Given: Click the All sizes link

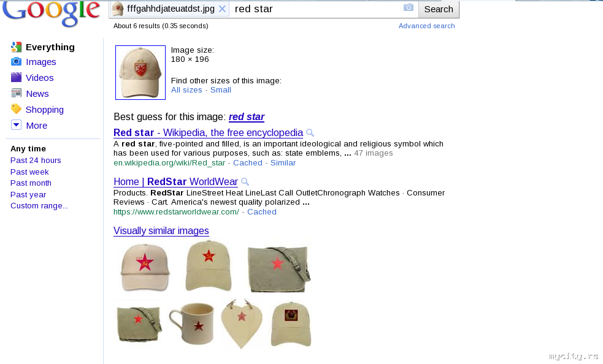Looking at the screenshot, I should click(x=186, y=90).
